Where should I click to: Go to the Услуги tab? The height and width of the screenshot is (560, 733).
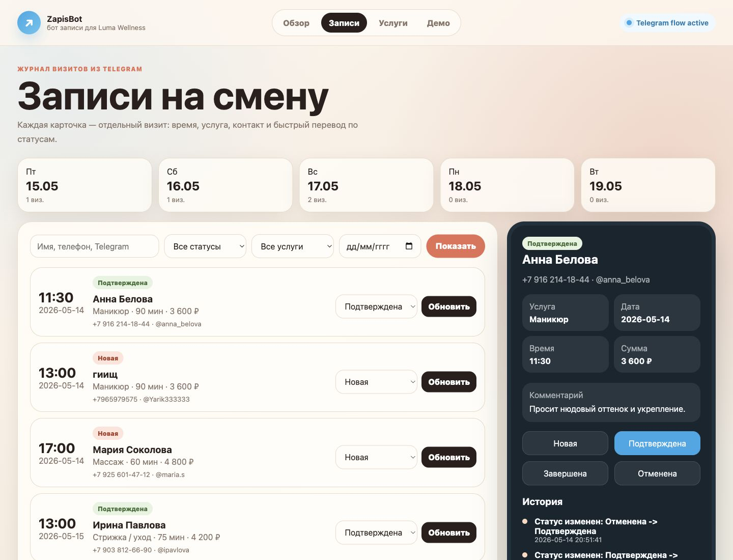(393, 23)
